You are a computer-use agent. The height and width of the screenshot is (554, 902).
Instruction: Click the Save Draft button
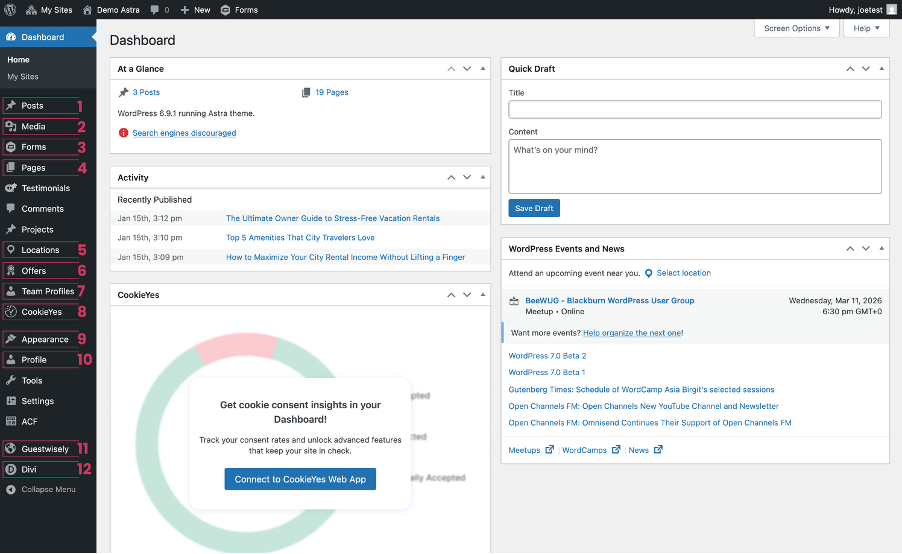tap(534, 208)
